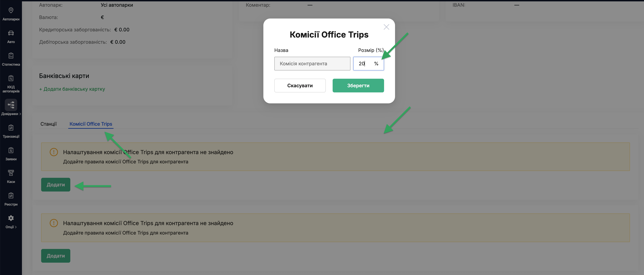Expand the Довідники sidebar menu
Screen dimensions: 644x275
(x=11, y=107)
